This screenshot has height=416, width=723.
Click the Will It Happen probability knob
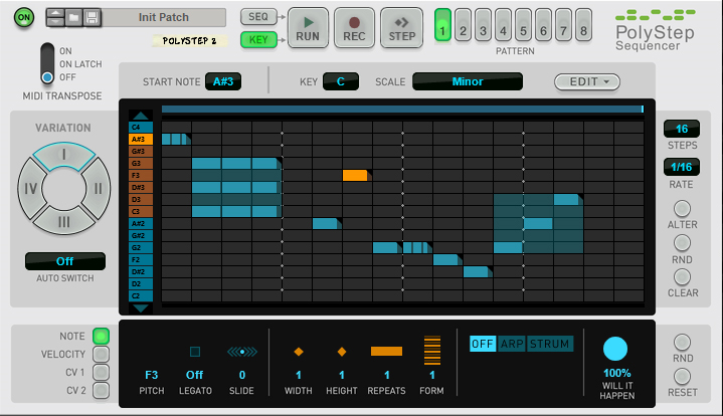[615, 349]
